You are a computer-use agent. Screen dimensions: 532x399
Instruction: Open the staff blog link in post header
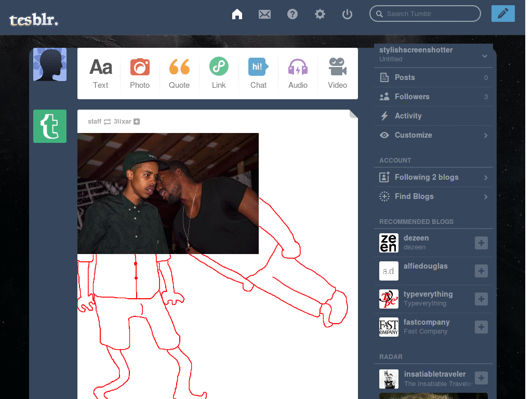tap(95, 122)
